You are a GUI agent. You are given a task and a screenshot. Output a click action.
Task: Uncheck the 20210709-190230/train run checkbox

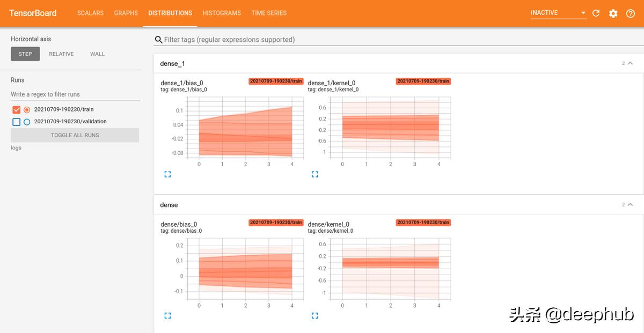pyautogui.click(x=16, y=109)
